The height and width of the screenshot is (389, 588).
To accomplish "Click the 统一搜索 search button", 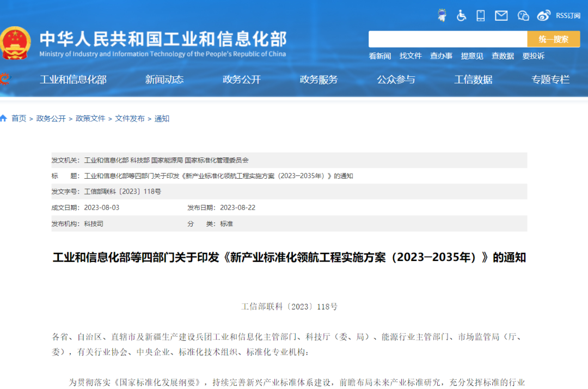I will (554, 39).
